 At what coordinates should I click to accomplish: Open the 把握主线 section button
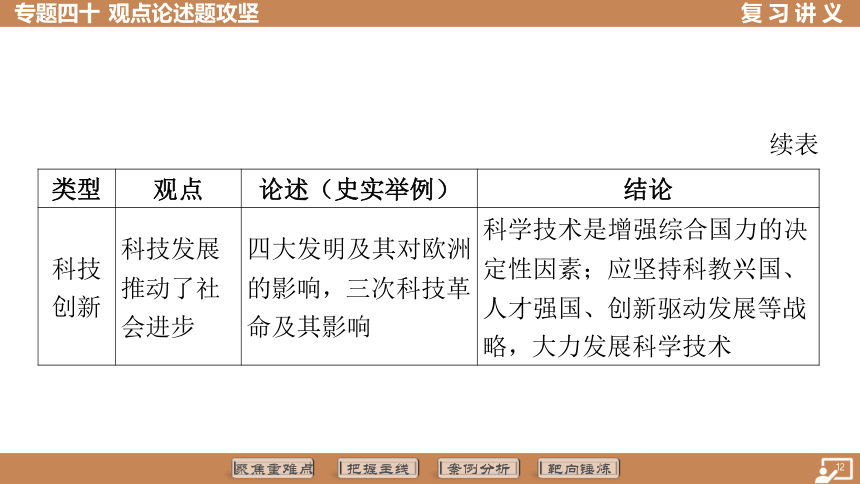(378, 469)
